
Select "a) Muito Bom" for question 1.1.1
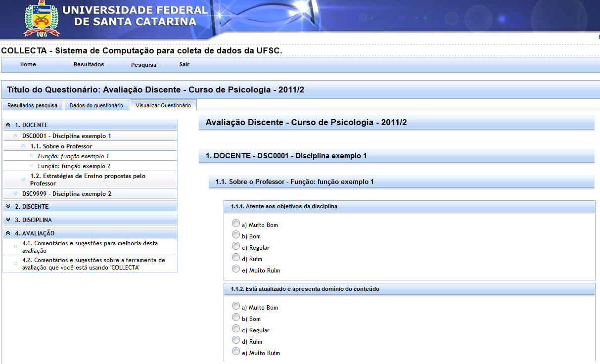coord(236,223)
